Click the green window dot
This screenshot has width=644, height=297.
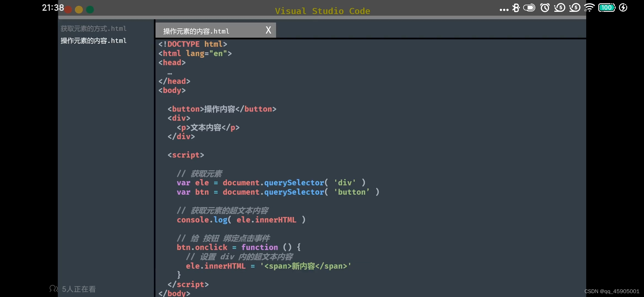tap(90, 10)
